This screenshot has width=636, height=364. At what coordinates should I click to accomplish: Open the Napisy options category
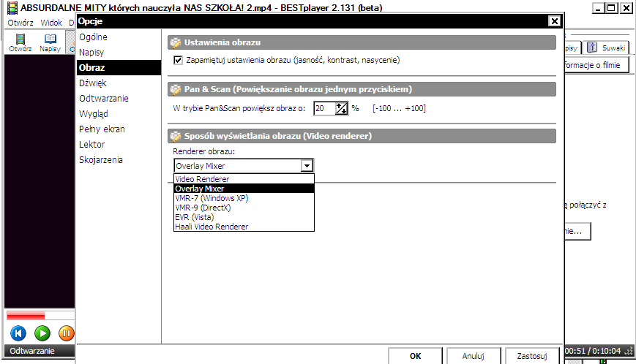coord(119,52)
